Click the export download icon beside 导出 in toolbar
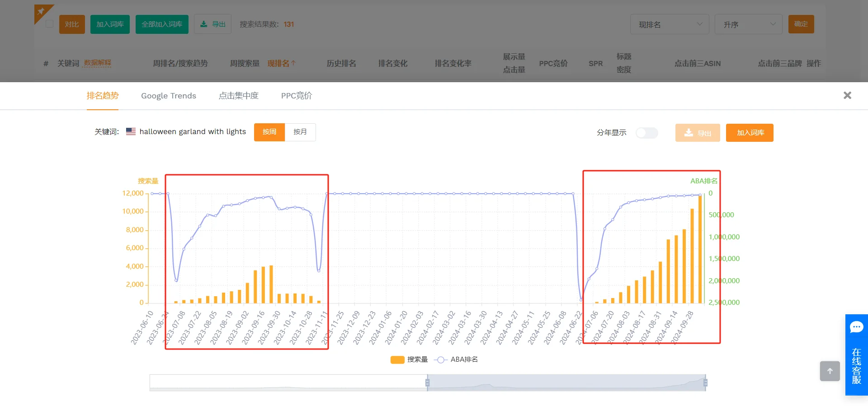The image size is (868, 415). tap(204, 24)
